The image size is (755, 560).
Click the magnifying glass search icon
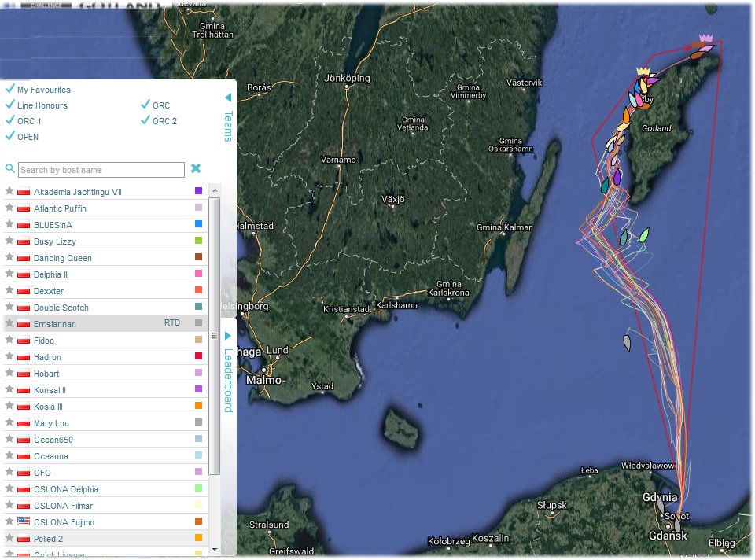(10, 169)
